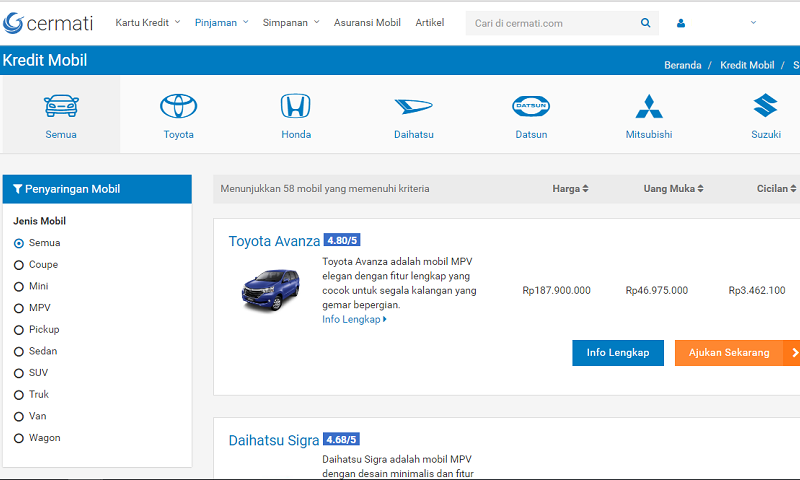Screen dimensions: 800x480
Task: Select SUV under Jenis Mobil
Action: 19,373
